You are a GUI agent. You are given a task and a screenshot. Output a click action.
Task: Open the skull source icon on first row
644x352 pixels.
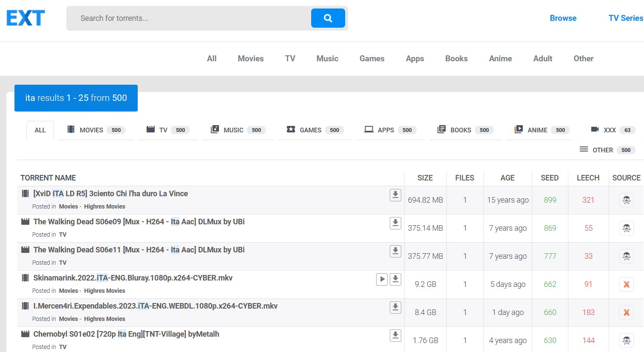tap(626, 200)
